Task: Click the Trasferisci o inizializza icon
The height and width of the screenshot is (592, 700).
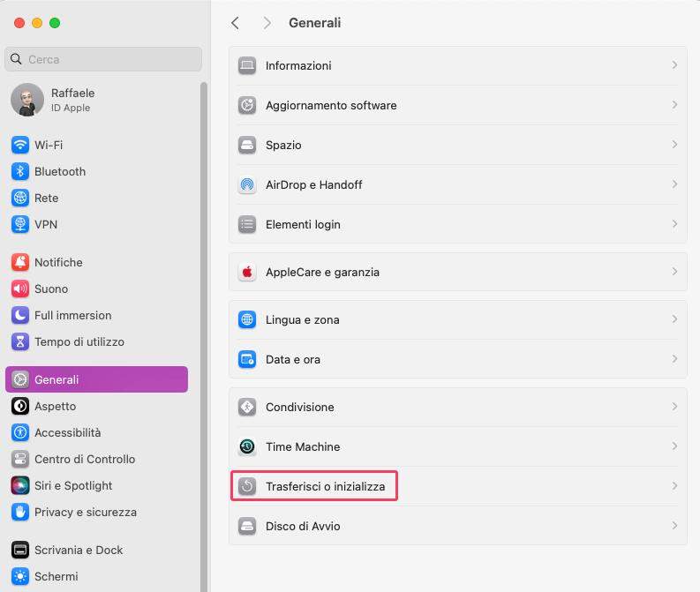Action: (x=247, y=486)
